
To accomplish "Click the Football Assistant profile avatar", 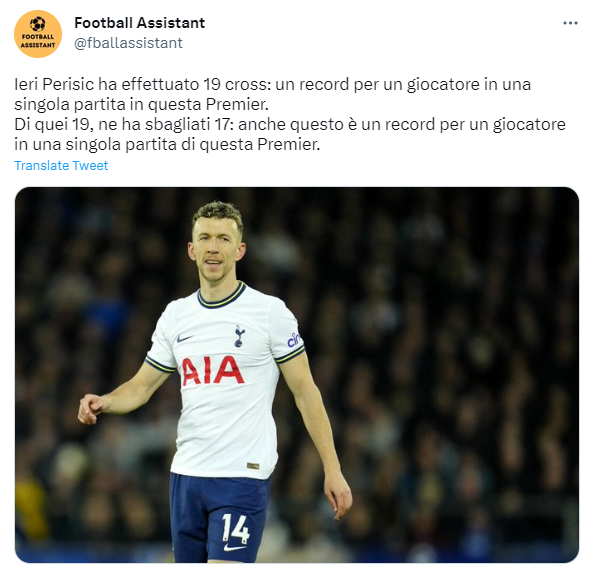I will click(38, 34).
